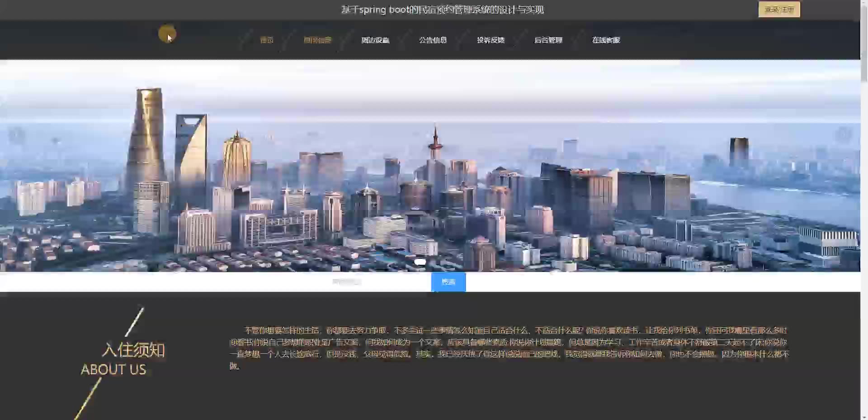Go to the 房间信息 menu item
The image size is (868, 420).
[x=317, y=40]
